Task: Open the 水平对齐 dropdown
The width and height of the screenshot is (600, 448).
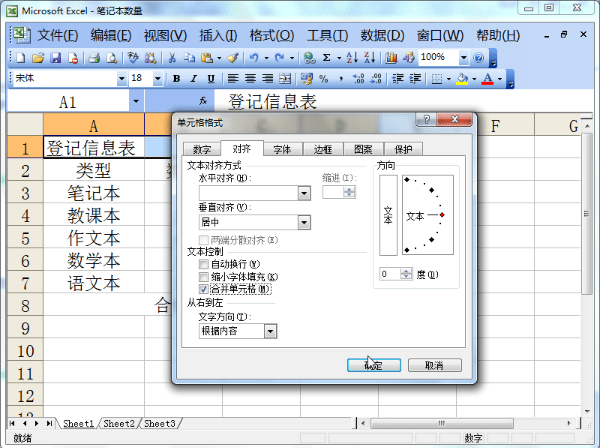Action: pyautogui.click(x=303, y=193)
